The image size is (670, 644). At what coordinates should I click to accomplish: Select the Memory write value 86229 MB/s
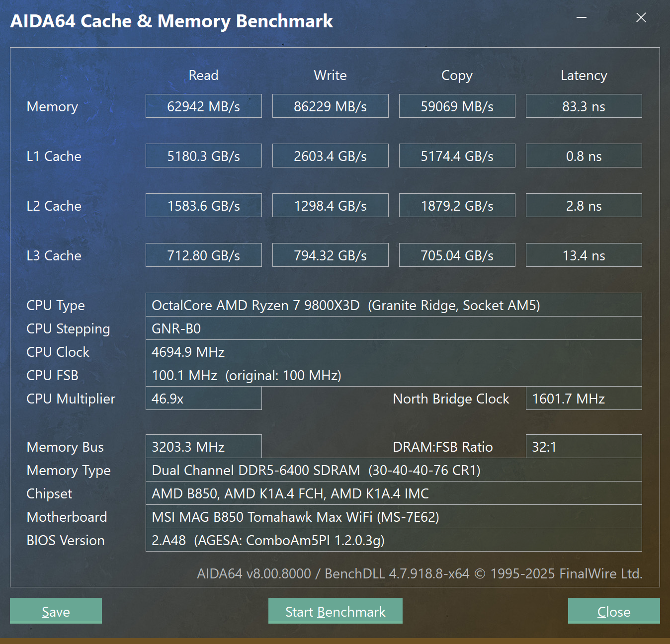[x=331, y=106]
